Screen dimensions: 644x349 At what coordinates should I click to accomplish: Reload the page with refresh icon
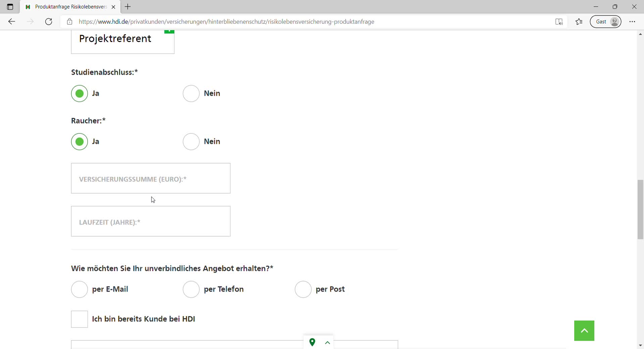click(x=49, y=22)
